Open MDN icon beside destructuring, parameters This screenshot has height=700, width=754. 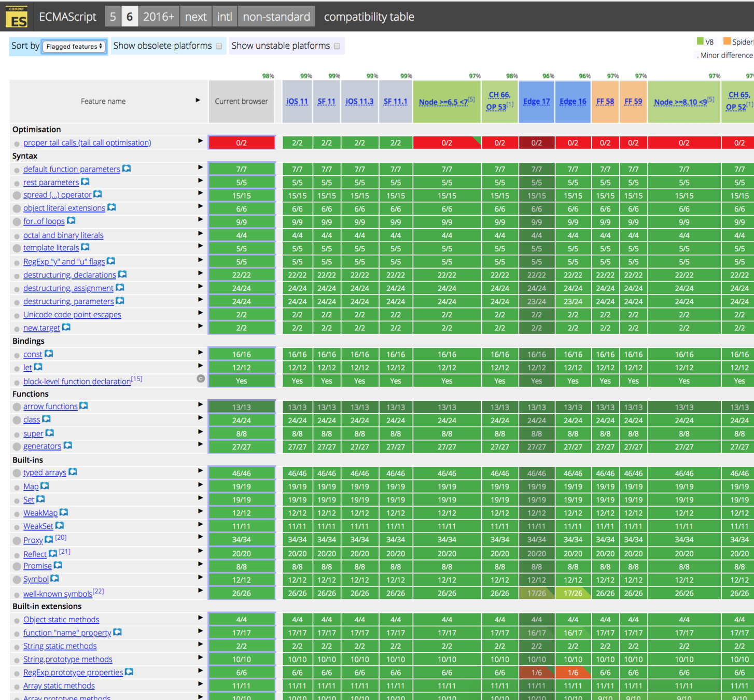click(x=120, y=300)
